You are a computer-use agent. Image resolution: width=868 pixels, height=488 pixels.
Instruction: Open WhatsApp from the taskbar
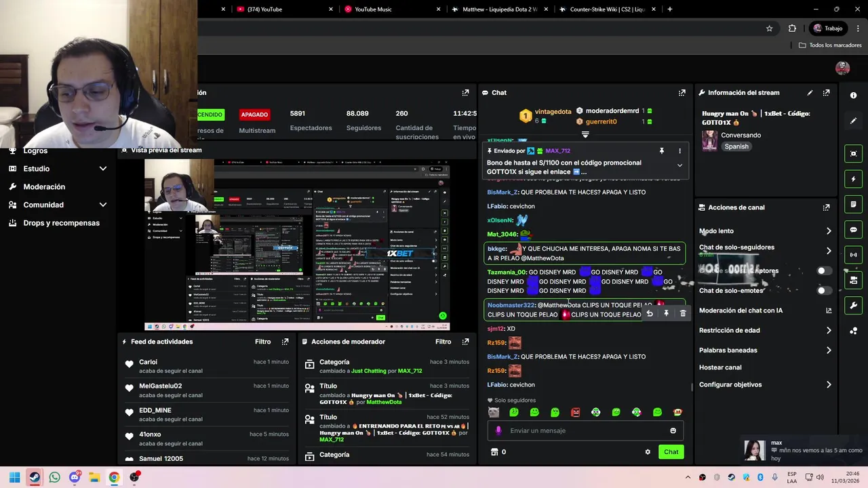pyautogui.click(x=54, y=477)
